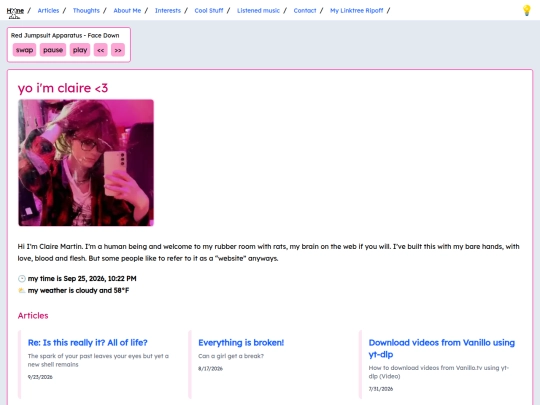Hit the play button in the music player
540x405 pixels.
(x=80, y=50)
